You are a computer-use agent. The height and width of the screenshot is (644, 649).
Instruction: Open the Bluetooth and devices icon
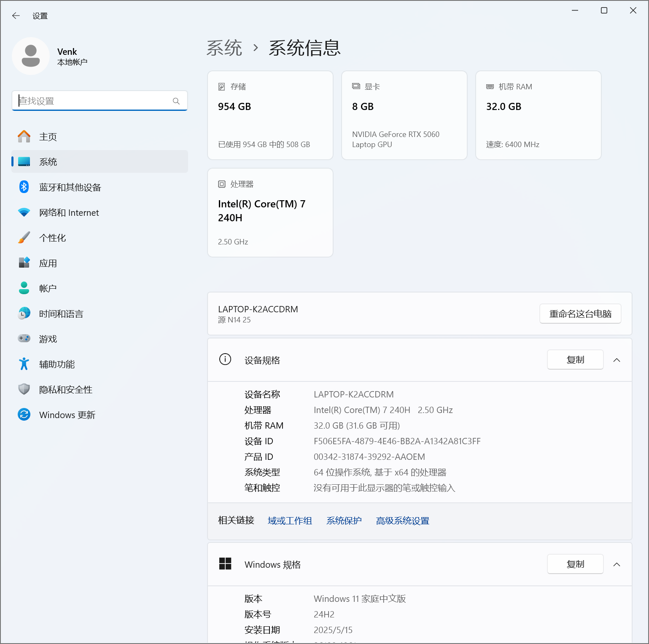pos(24,187)
